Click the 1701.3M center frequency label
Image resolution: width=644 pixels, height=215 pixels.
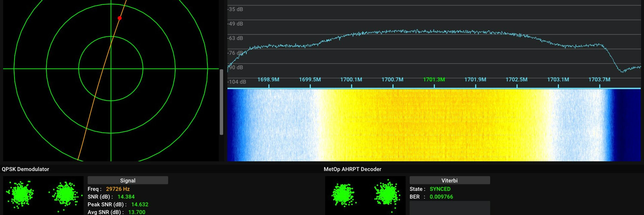434,80
